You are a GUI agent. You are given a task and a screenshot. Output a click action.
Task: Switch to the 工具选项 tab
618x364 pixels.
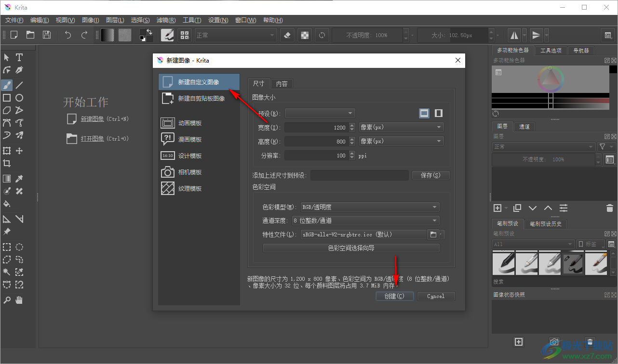551,50
